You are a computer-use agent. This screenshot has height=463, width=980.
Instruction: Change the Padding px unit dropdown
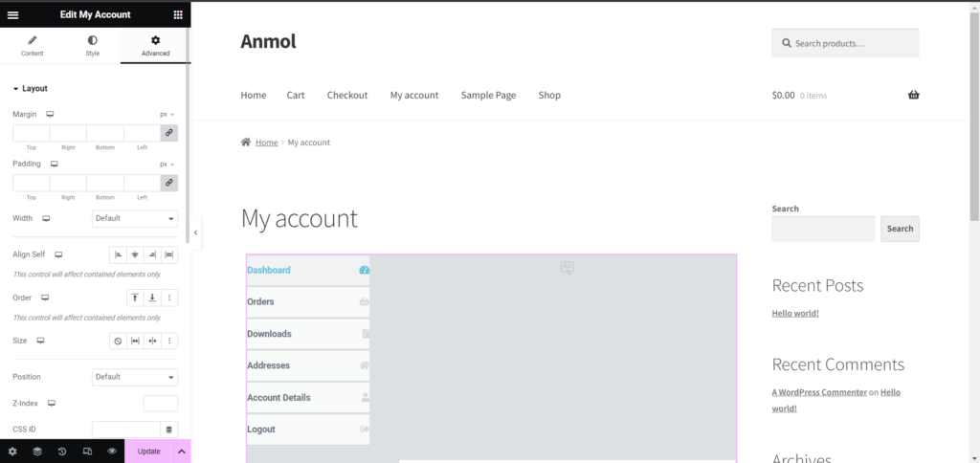[167, 164]
